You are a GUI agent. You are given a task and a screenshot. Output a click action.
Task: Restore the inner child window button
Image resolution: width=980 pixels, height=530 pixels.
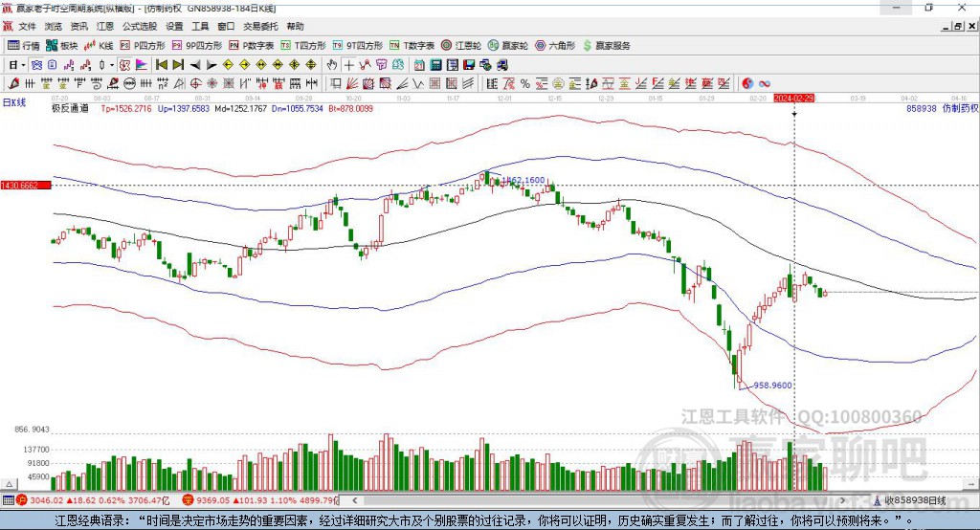[958, 26]
